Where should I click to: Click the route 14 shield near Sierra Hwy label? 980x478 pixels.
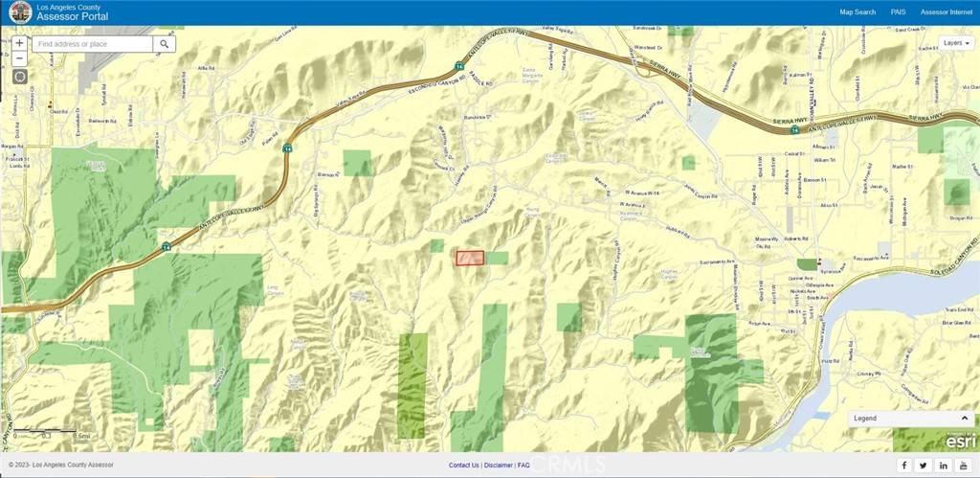click(793, 130)
